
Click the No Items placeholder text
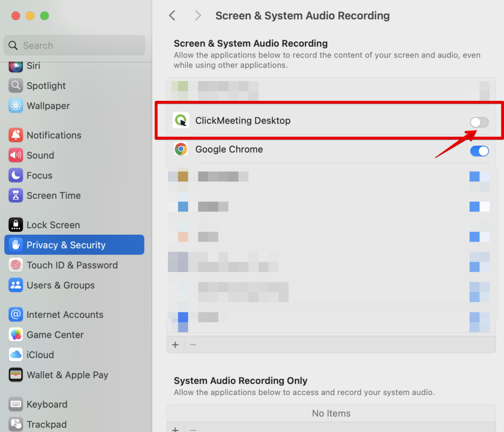click(331, 413)
